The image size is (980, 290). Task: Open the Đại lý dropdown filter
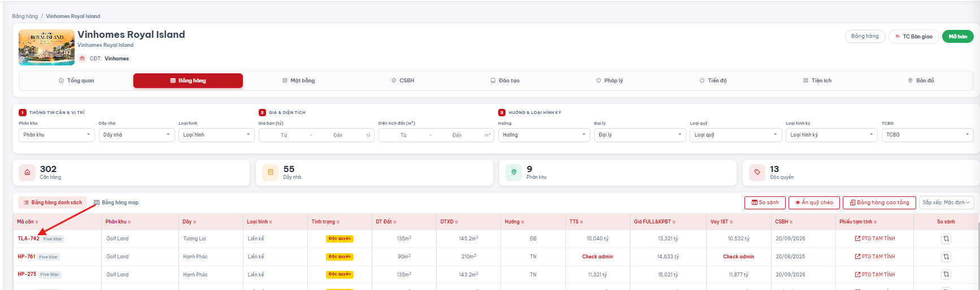641,135
